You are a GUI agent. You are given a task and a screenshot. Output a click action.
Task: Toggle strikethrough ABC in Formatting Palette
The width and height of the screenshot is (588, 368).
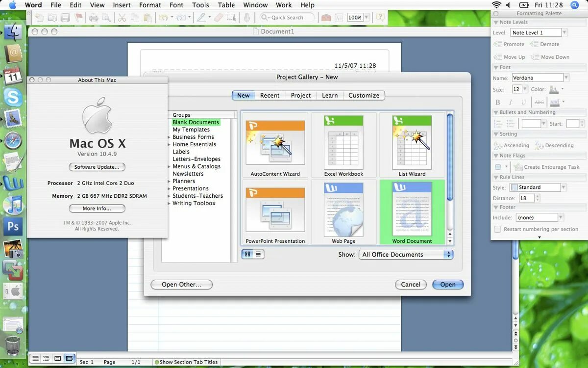tap(539, 103)
